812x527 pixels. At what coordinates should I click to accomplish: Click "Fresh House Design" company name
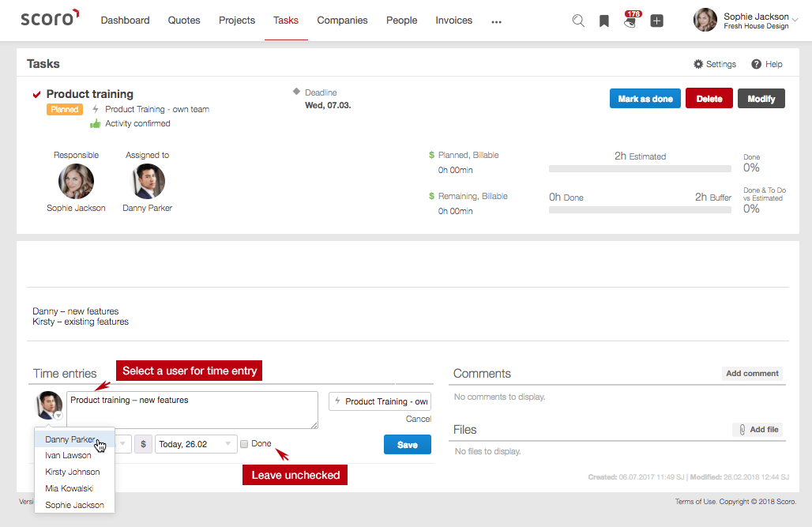756,26
